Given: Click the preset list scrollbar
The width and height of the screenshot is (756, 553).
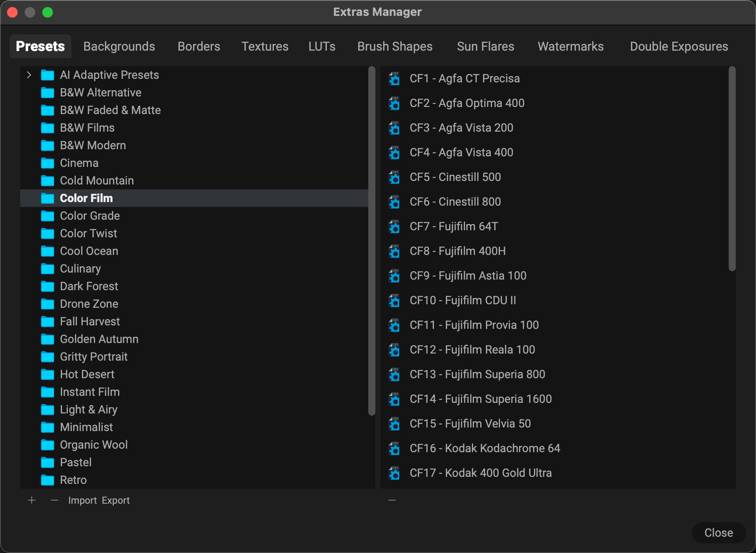Looking at the screenshot, I should coord(732,169).
